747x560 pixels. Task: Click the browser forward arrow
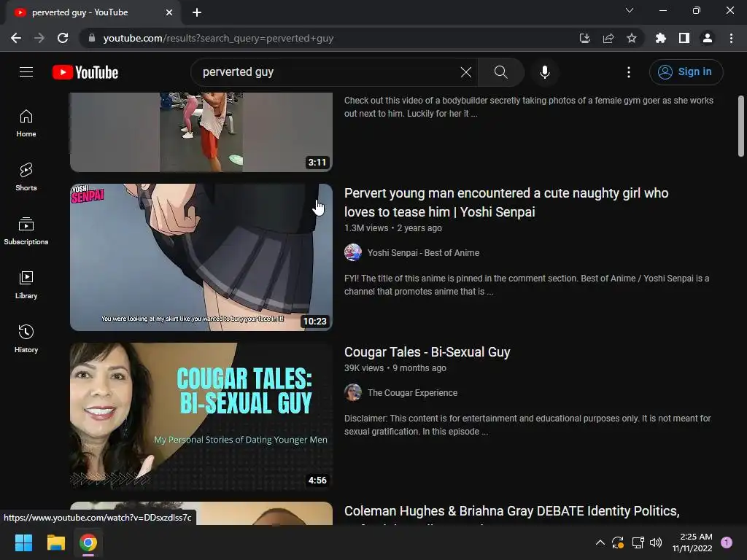(x=39, y=38)
